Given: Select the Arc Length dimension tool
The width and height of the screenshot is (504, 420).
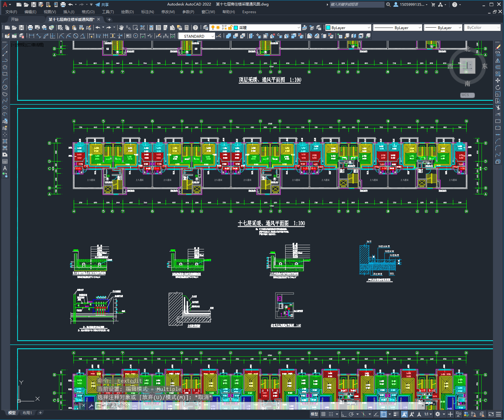Looking at the screenshot, I should point(46,36).
